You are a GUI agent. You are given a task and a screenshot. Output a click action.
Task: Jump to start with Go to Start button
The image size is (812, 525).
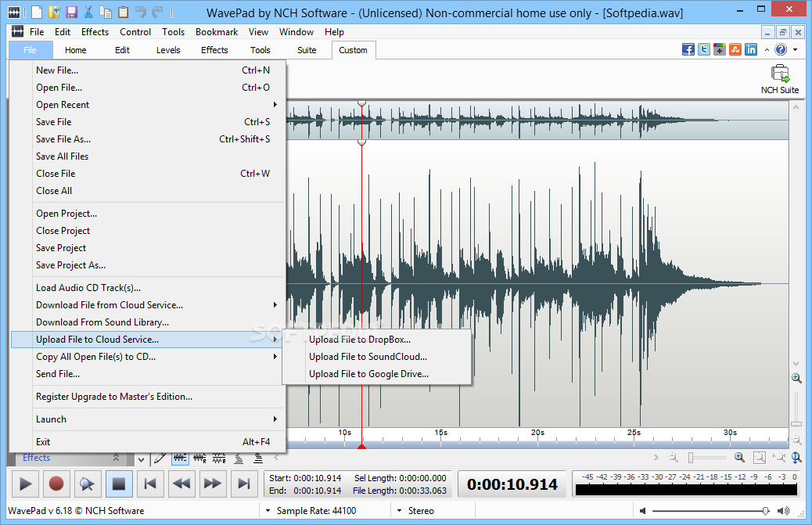tap(150, 484)
